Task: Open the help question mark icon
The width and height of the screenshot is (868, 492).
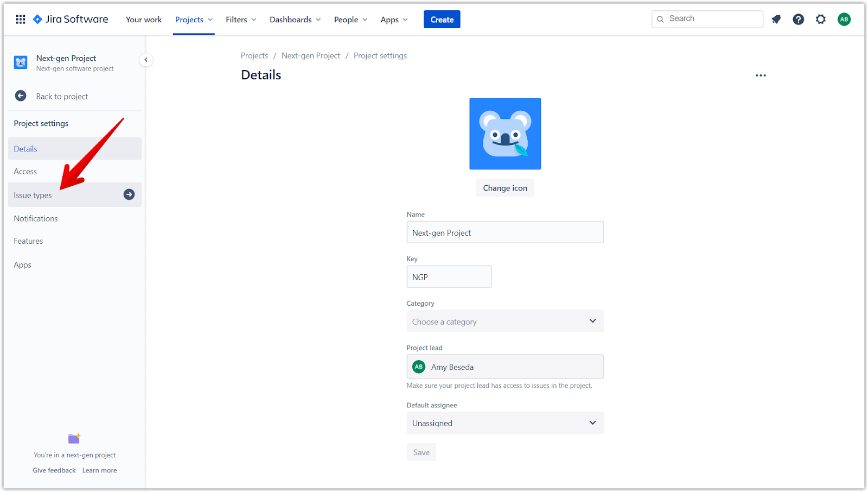Action: (799, 20)
